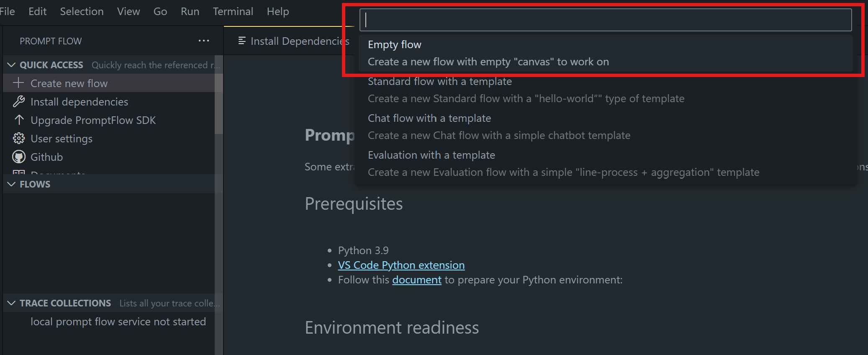Select Upgrade PromptFlow SDK item

[x=109, y=120]
